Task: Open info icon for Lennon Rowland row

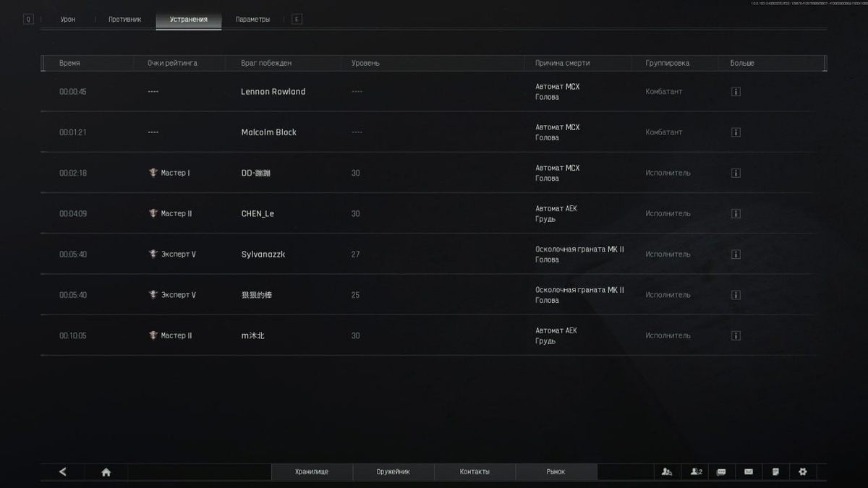Action: (x=736, y=92)
